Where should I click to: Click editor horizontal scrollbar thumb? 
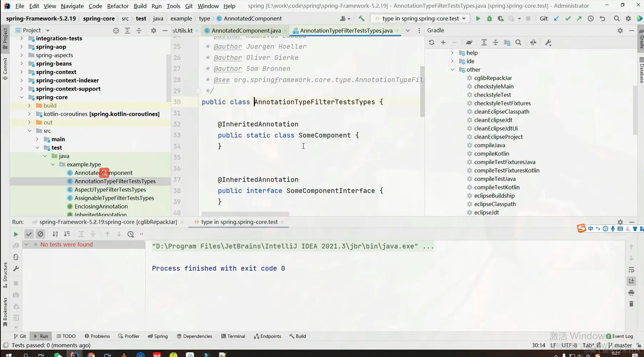pyautogui.click(x=245, y=214)
